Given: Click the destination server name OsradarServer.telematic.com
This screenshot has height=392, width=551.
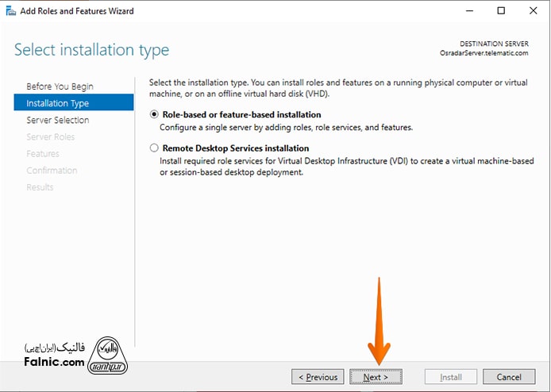Looking at the screenshot, I should (x=483, y=52).
